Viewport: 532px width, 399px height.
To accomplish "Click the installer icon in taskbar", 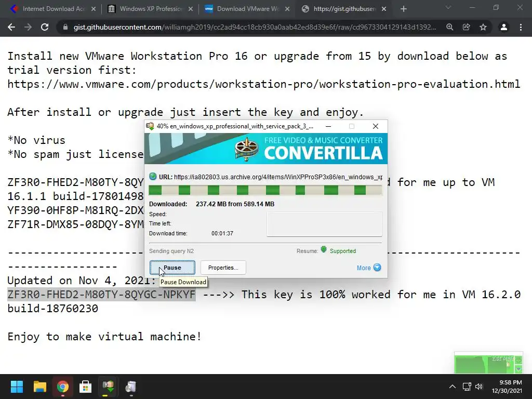I will click(x=130, y=387).
